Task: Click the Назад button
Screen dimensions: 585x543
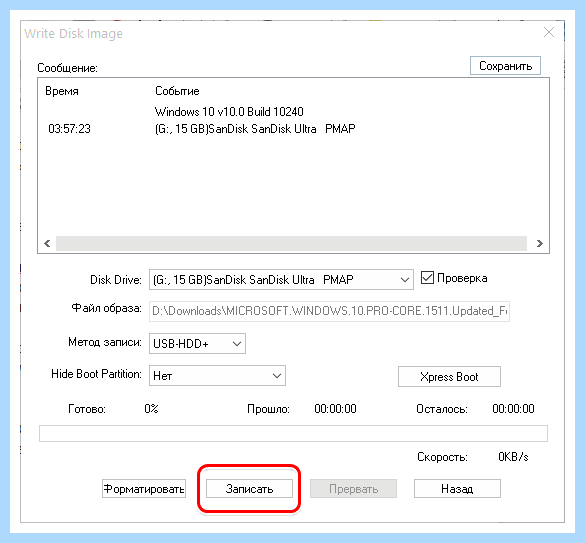Action: pos(457,489)
